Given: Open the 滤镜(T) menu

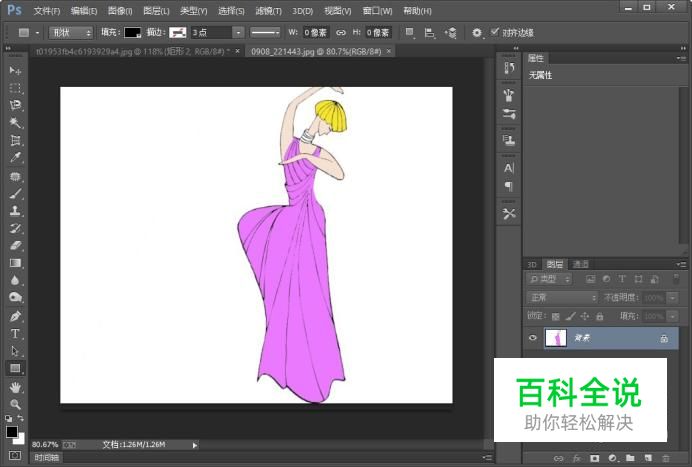Looking at the screenshot, I should [x=268, y=11].
